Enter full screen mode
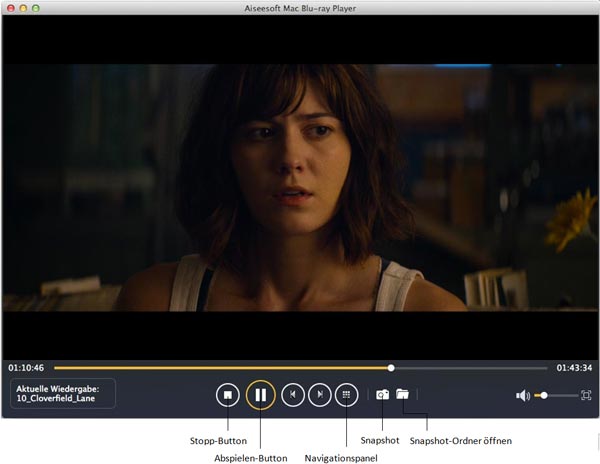Screen dimensions: 600x464 point(586,396)
